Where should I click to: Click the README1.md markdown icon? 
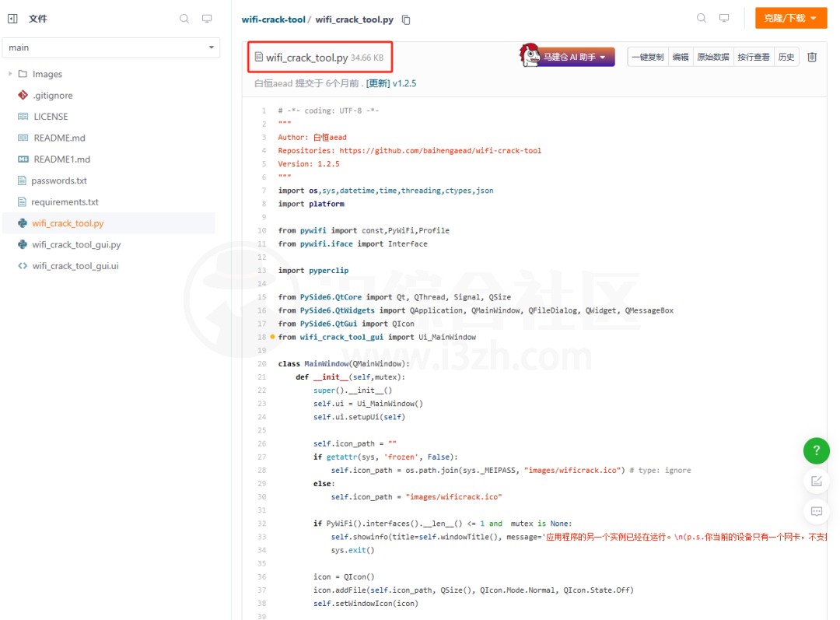(23, 159)
